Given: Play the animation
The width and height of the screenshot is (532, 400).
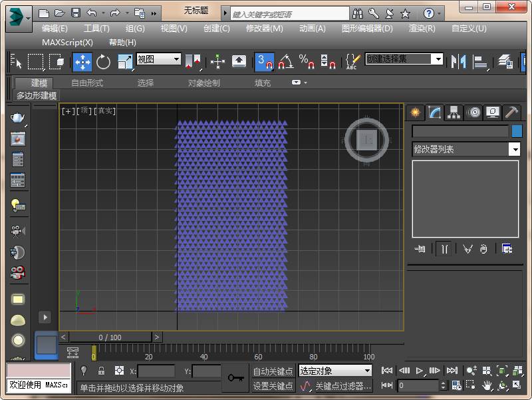Looking at the screenshot, I should [420, 371].
